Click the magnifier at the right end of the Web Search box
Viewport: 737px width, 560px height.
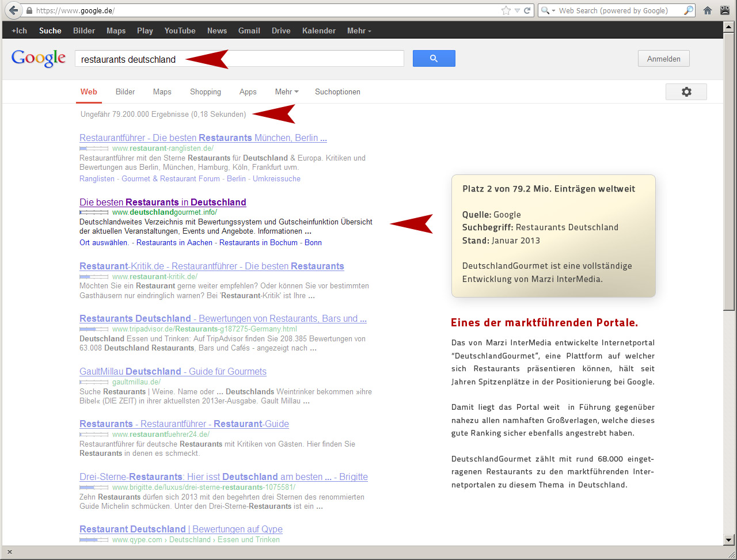point(689,10)
